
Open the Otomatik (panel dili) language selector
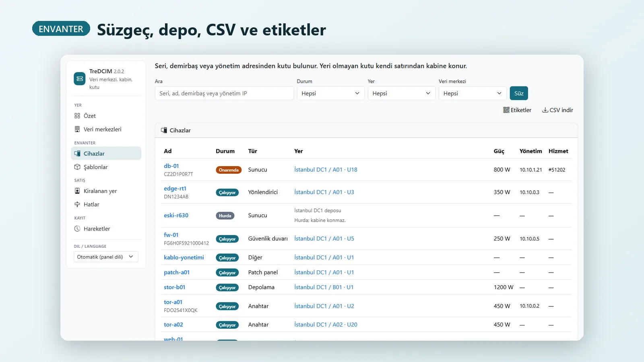(106, 257)
